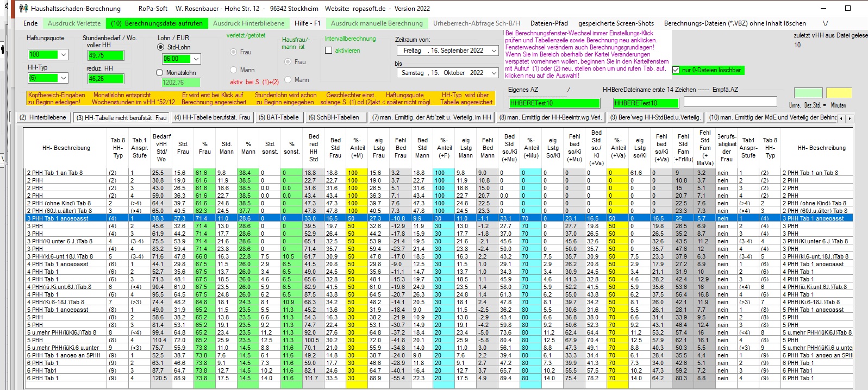
Task: Click the family app icon in title bar
Action: click(x=23, y=8)
